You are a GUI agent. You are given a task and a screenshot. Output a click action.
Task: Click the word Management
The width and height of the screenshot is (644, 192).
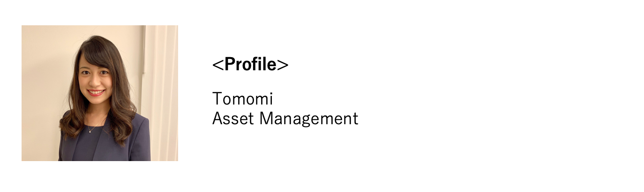click(x=309, y=118)
